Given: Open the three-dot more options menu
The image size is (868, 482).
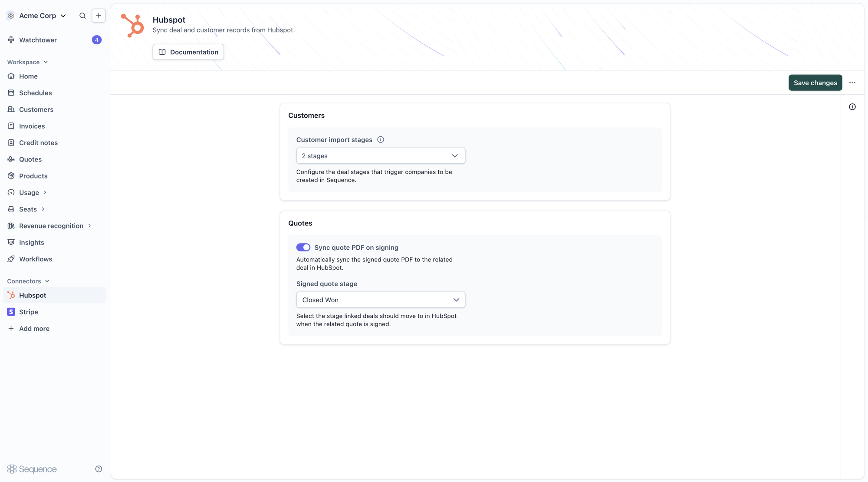Looking at the screenshot, I should pyautogui.click(x=852, y=83).
